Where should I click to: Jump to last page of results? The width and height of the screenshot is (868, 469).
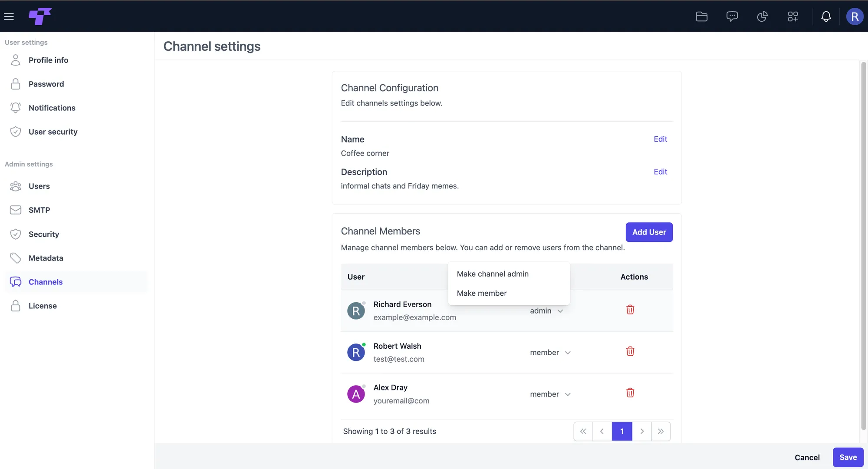661,431
